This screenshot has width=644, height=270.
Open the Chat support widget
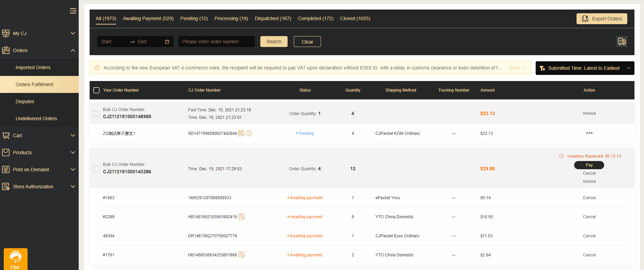click(x=15, y=259)
